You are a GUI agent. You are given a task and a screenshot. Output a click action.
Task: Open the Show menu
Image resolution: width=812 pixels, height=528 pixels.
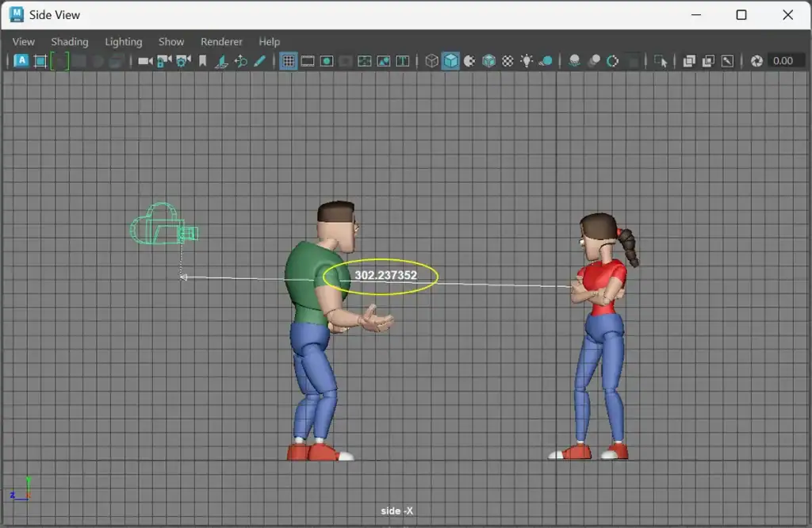click(x=171, y=42)
